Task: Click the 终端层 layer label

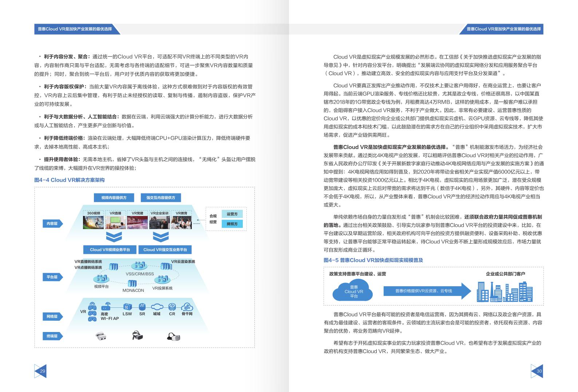Action: pyautogui.click(x=52, y=336)
